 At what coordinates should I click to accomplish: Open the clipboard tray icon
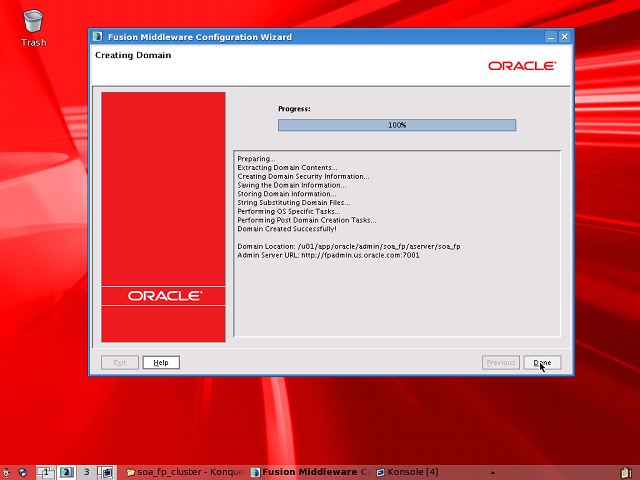tap(626, 473)
